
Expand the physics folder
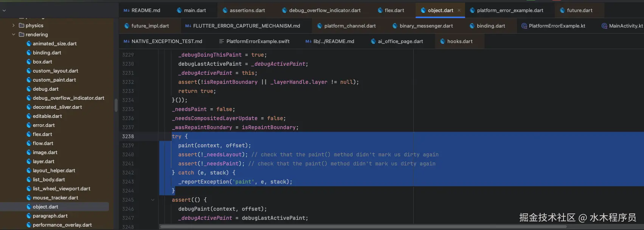14,26
